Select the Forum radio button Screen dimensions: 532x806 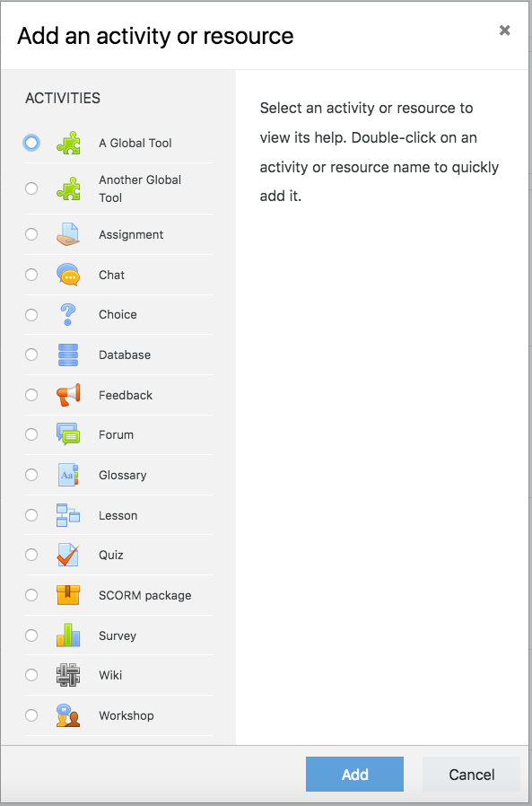tap(31, 434)
